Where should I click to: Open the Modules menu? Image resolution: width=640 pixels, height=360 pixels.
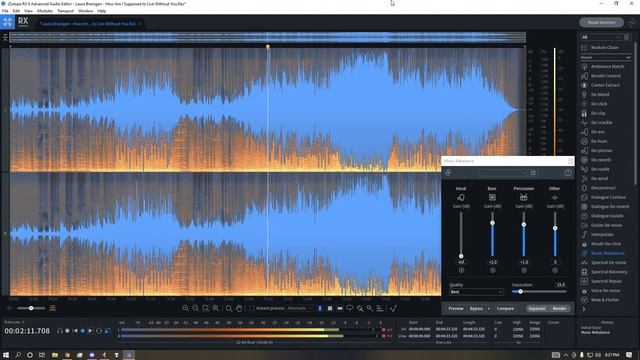[45, 11]
